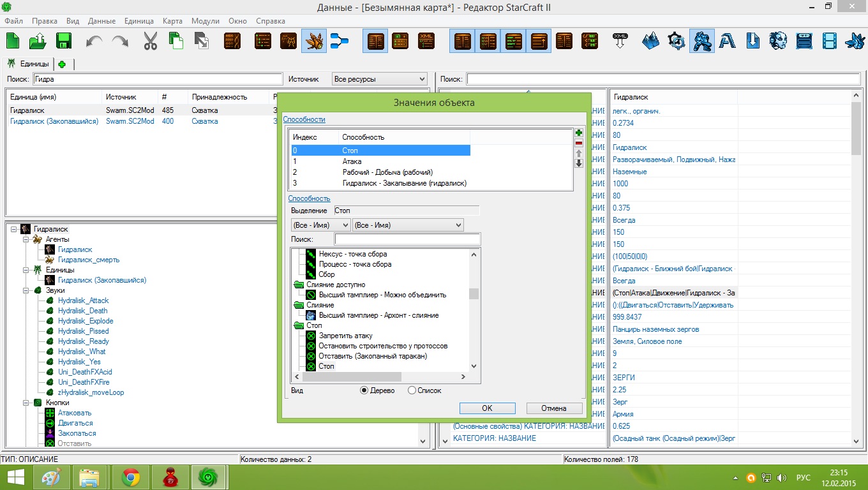
Task: Open the AI editor robot head icon
Action: 778,41
